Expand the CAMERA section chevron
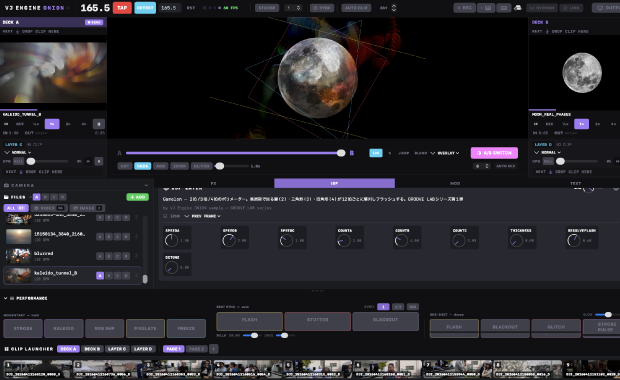Viewport: 620px width, 380px height. (x=146, y=185)
